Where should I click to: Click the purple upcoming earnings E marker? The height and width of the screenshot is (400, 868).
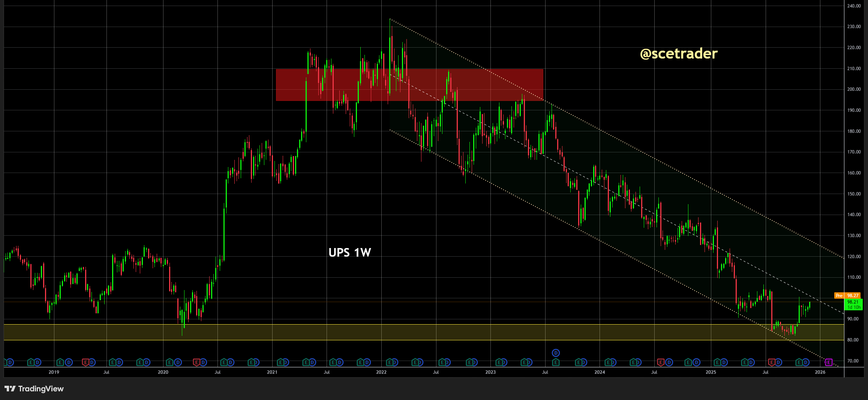tap(829, 362)
